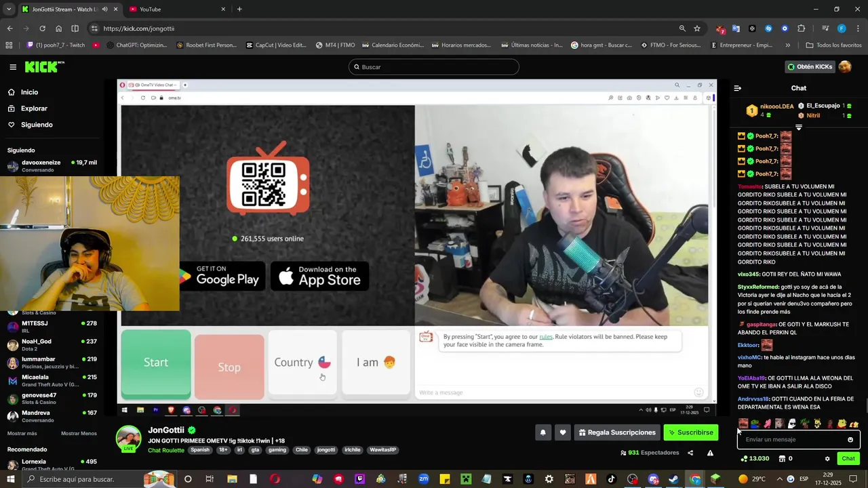Reload the kick.com page

point(42,28)
